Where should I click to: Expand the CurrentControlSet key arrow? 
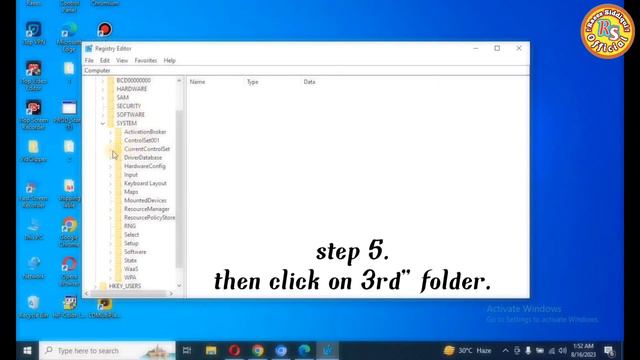pos(111,149)
